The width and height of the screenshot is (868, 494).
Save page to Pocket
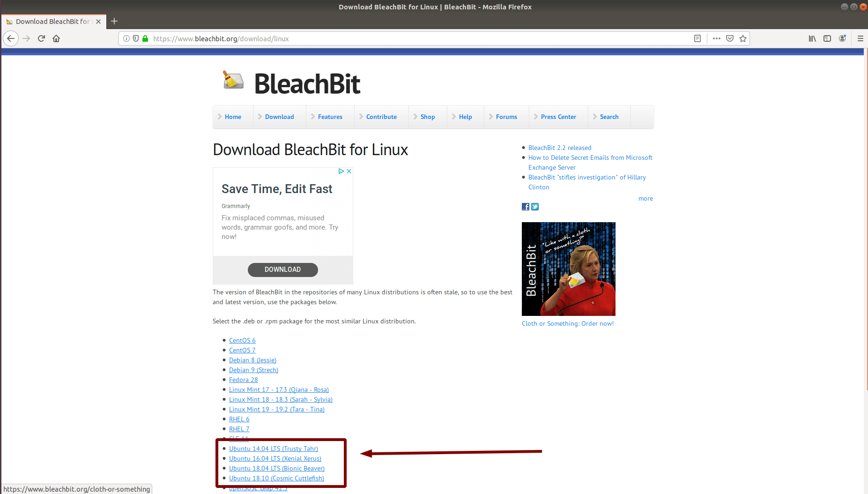tap(730, 38)
